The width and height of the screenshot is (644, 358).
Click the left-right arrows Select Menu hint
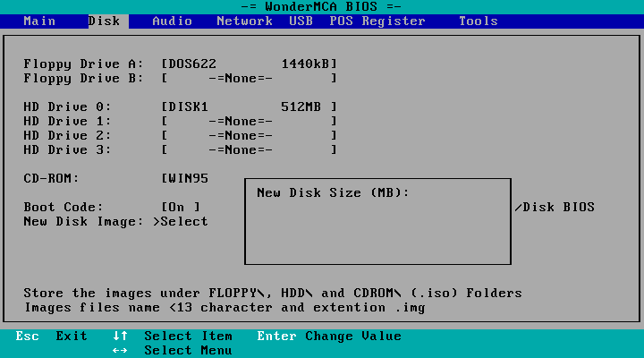(x=173, y=351)
